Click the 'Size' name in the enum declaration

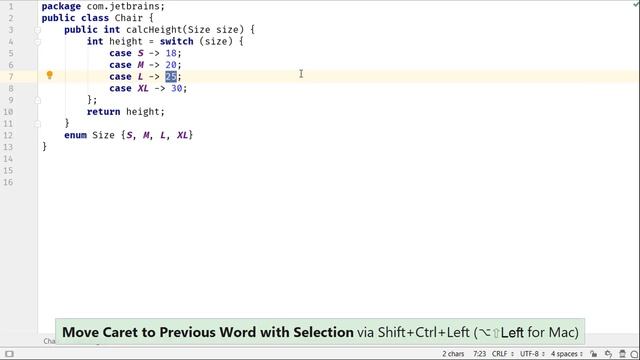(103, 135)
